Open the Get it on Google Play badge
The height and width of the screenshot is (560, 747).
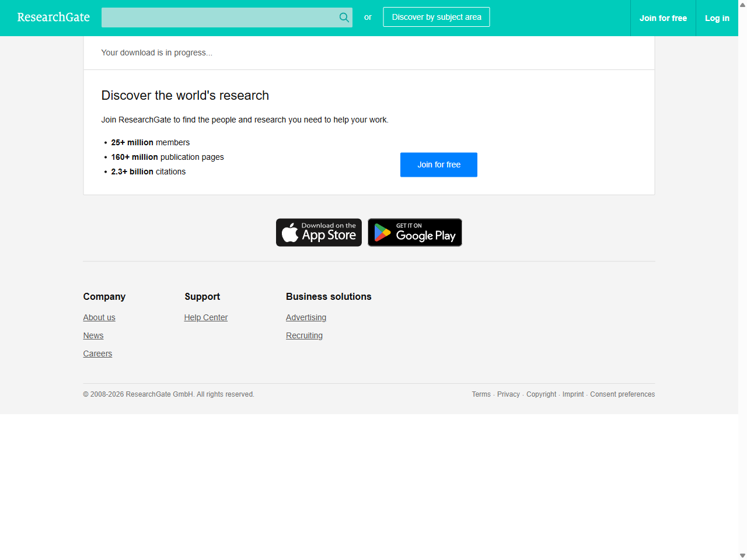tap(415, 233)
